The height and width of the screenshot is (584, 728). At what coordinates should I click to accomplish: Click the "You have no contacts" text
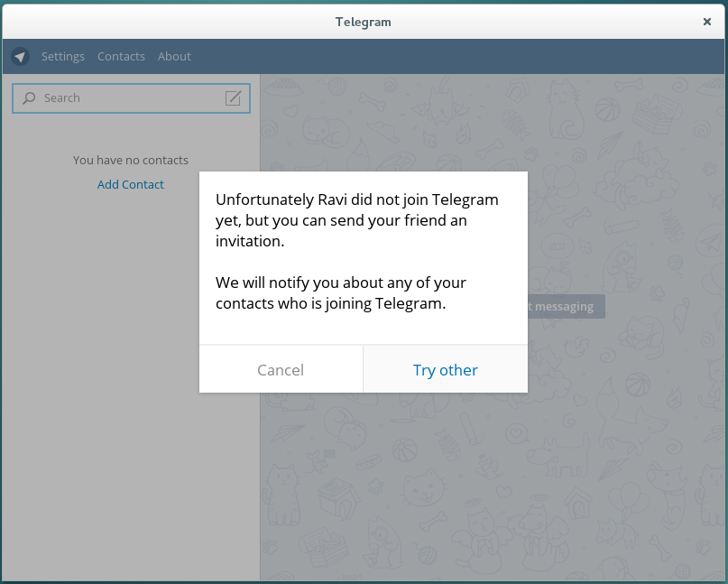click(x=131, y=160)
